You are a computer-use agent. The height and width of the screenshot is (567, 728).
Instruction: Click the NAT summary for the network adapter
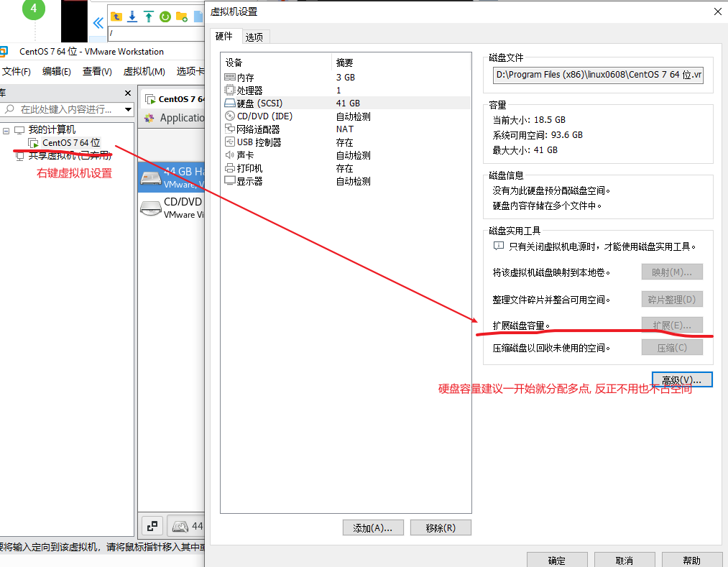[345, 129]
